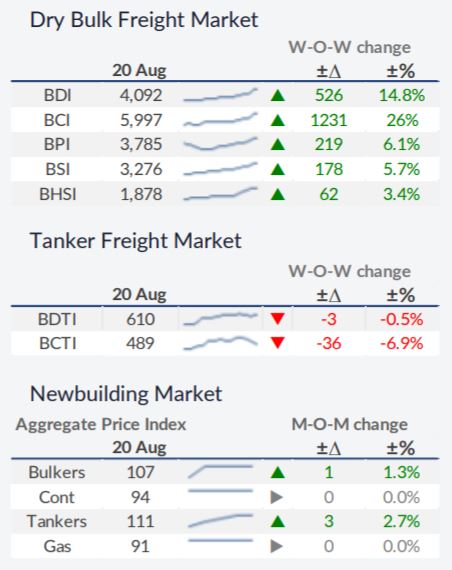This screenshot has height=570, width=452.
Task: Click the Newbuilding Market heading
Action: [x=126, y=394]
